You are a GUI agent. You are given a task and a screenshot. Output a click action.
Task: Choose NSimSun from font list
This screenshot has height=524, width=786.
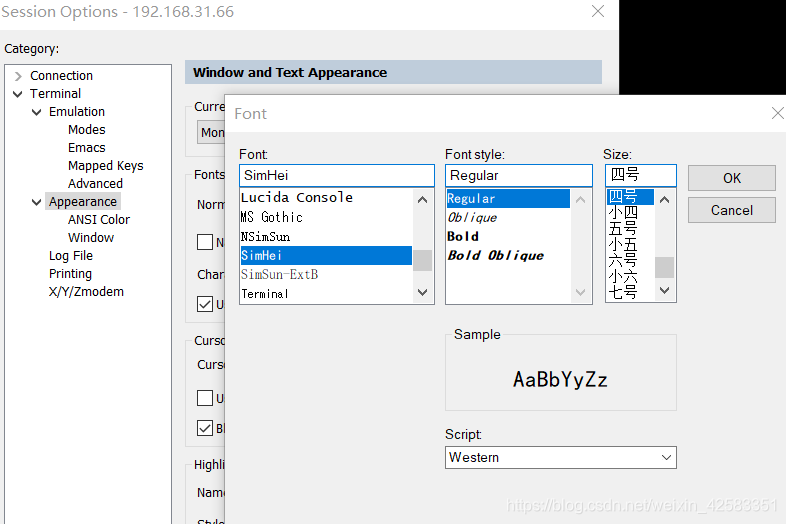tap(326, 237)
